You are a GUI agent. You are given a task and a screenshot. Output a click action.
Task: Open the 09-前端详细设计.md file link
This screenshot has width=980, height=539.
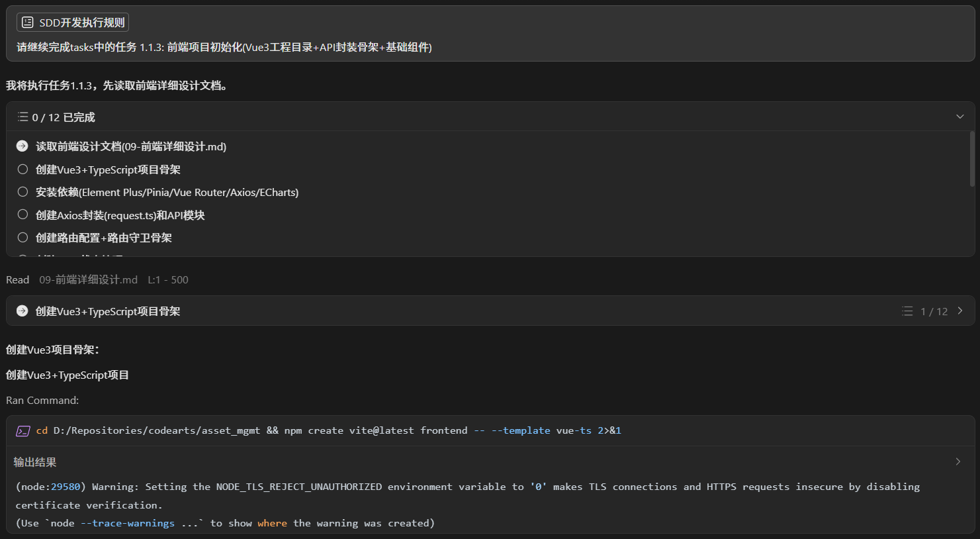[x=89, y=280]
